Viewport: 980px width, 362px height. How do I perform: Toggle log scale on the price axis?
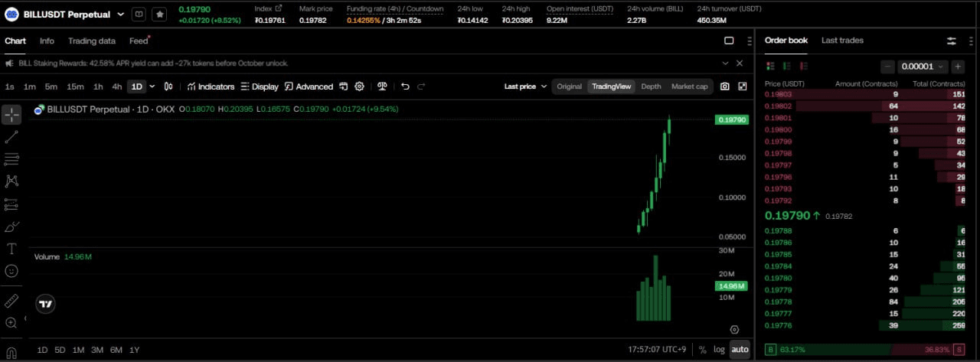click(x=719, y=350)
